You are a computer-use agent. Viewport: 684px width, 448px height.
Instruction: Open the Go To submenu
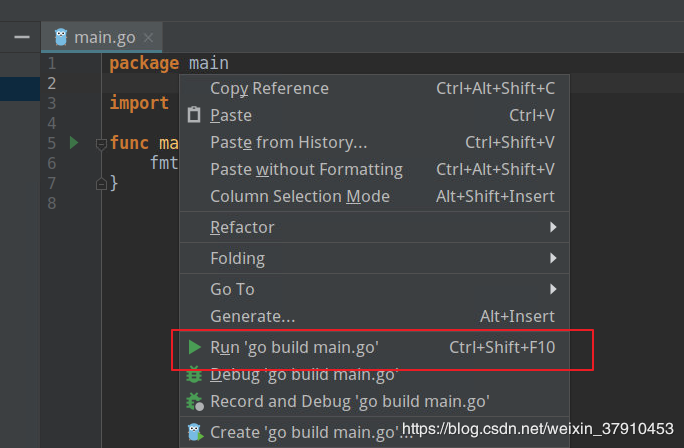374,289
